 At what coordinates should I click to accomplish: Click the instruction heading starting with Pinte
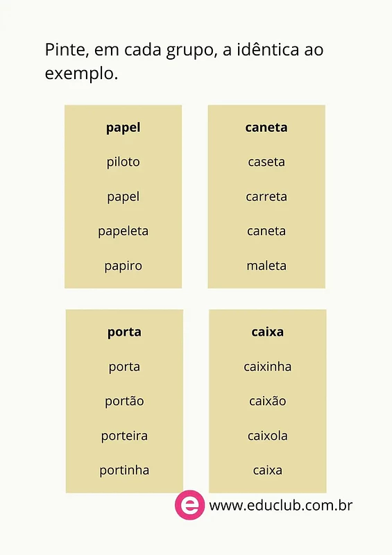184,62
